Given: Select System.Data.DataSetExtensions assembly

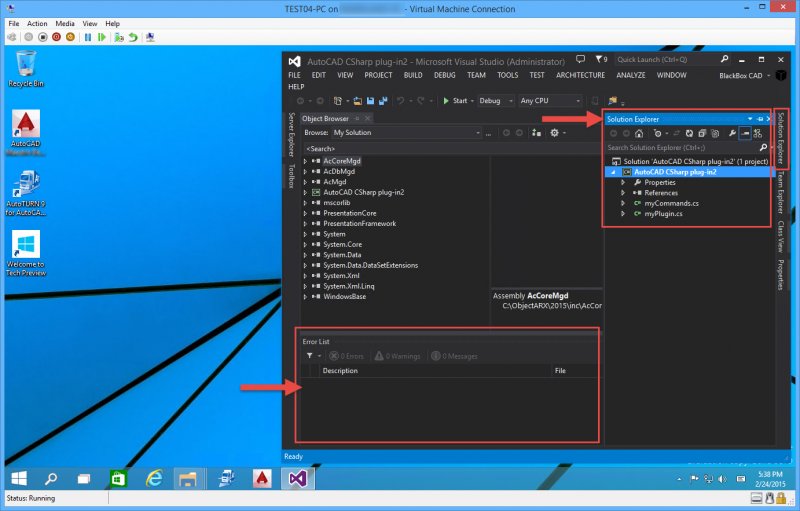Looking at the screenshot, I should pos(370,265).
